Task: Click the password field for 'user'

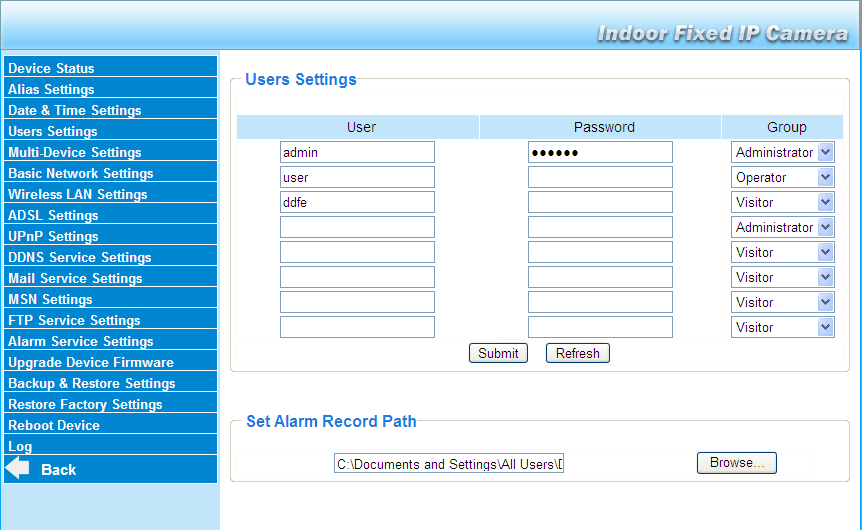Action: 600,177
